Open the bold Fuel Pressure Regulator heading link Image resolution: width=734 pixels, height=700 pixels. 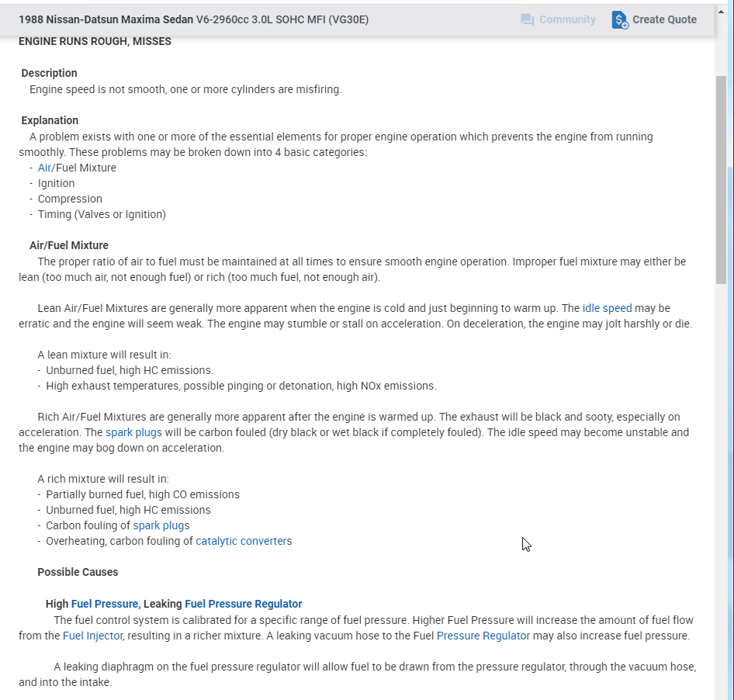(243, 604)
